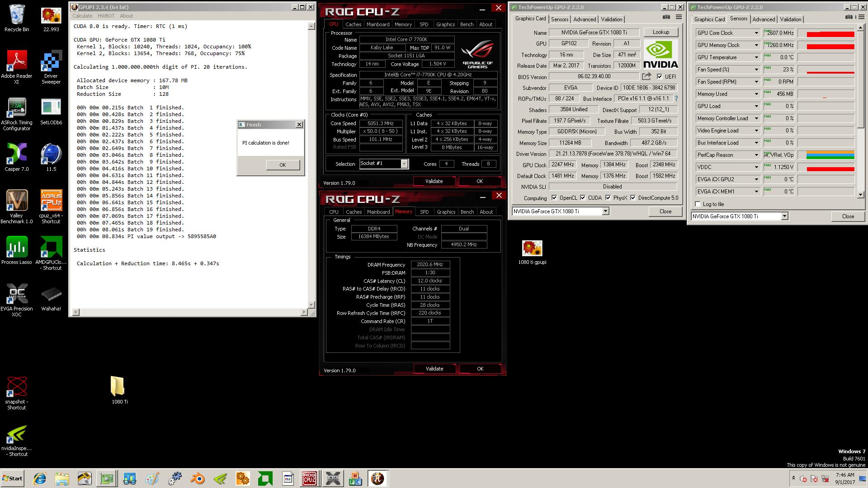Click the Lookup button in GPU-Z
The image size is (868, 488).
point(660,32)
